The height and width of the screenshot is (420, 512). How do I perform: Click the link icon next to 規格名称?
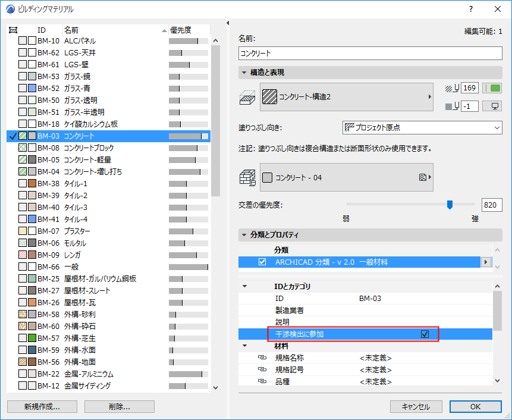coord(262,358)
